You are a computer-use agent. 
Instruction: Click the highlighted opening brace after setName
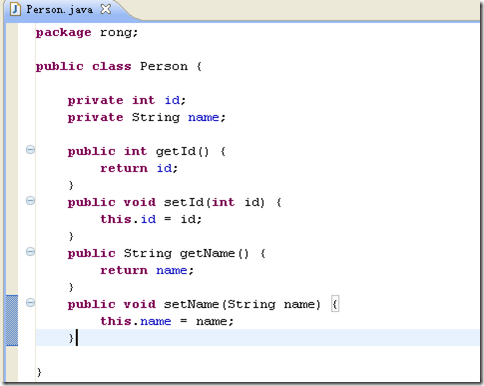pyautogui.click(x=335, y=304)
